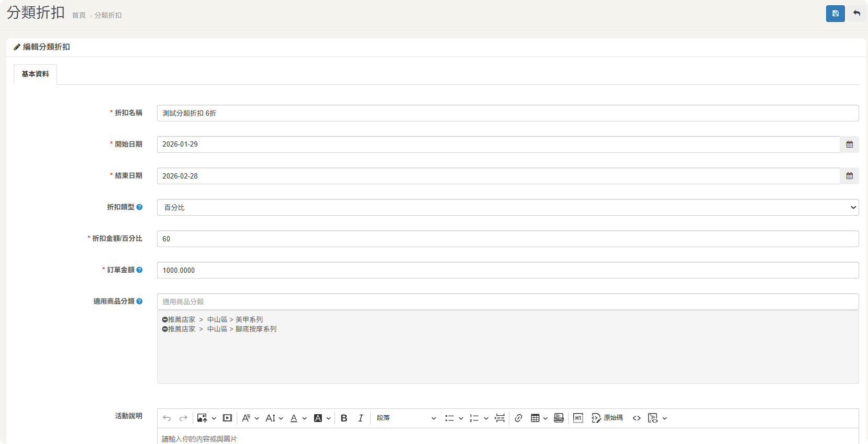
Task: Click into the editor content area
Action: (508, 437)
